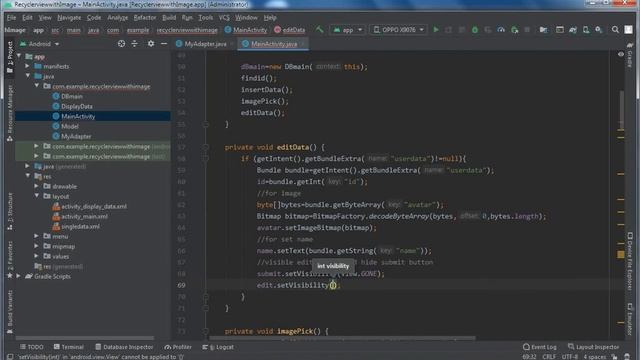640x360 pixels.
Task: Open the profiler gauge icon in the toolbar
Action: point(501,30)
